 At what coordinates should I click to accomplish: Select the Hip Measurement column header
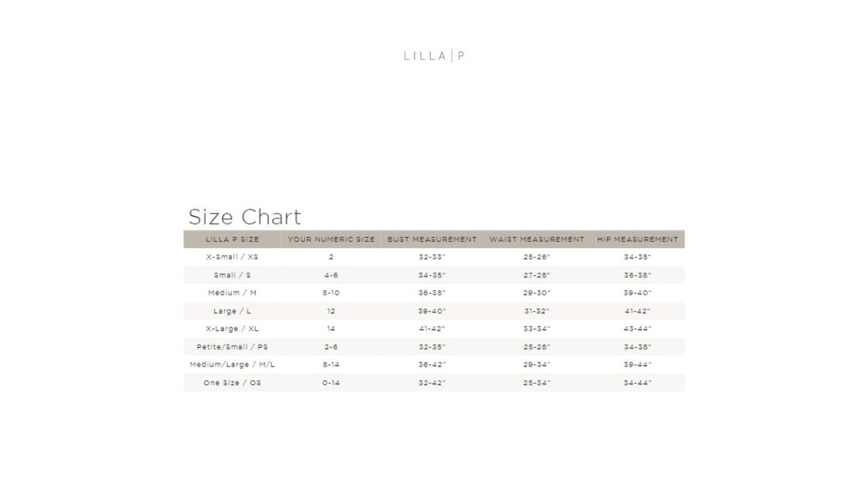point(637,239)
